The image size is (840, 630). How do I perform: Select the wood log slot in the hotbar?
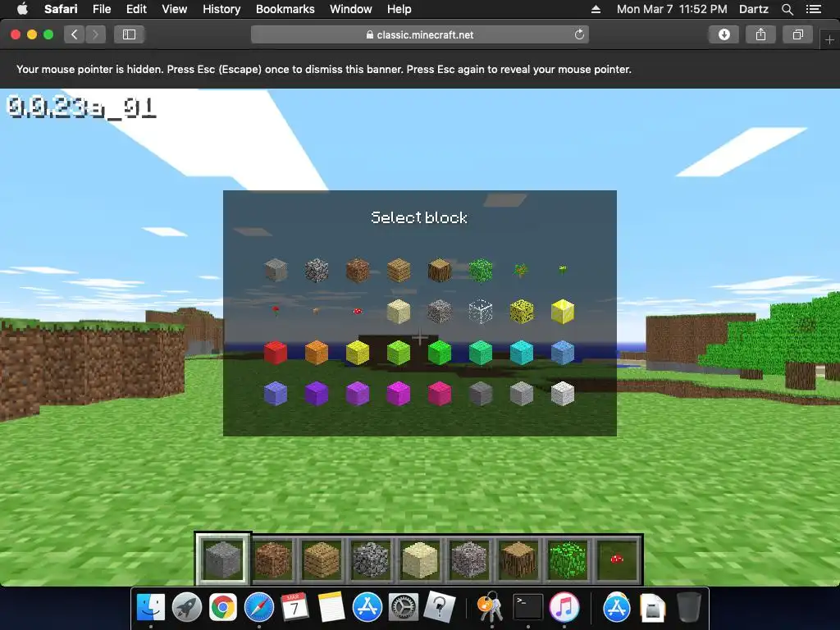pos(518,559)
